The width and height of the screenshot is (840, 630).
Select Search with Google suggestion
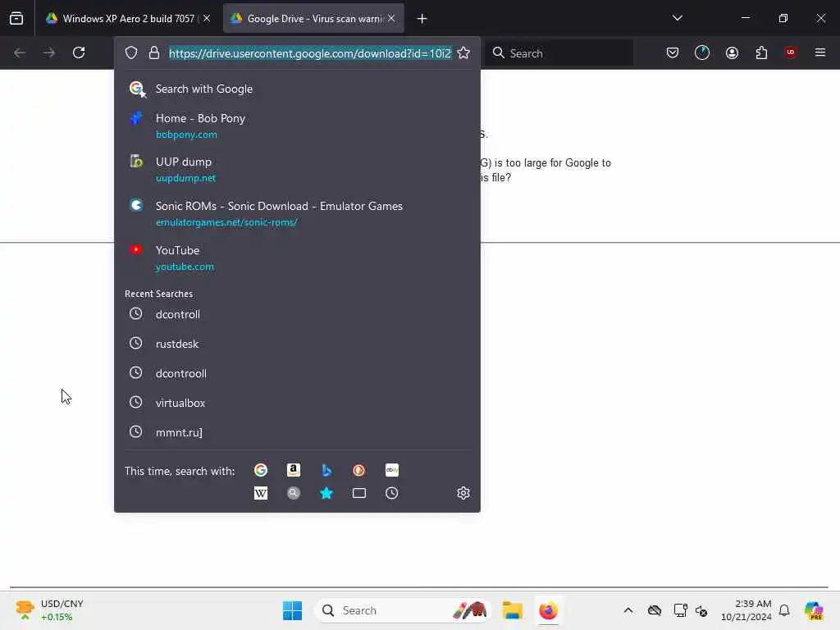(x=297, y=89)
